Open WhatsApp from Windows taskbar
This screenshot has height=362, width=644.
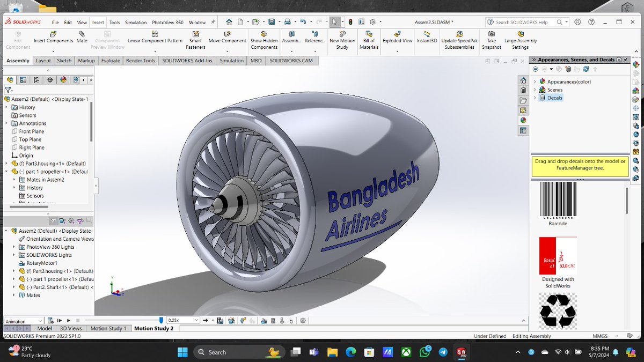click(x=426, y=352)
